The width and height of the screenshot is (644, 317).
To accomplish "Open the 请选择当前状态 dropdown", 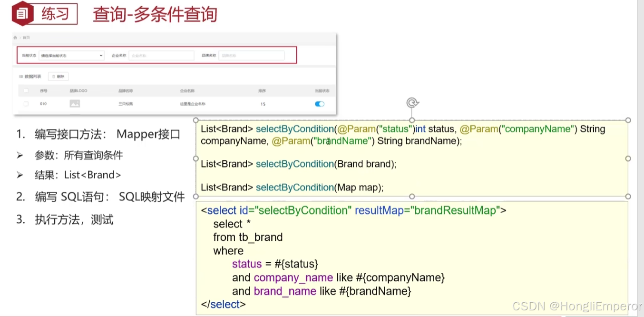I will pyautogui.click(x=71, y=55).
